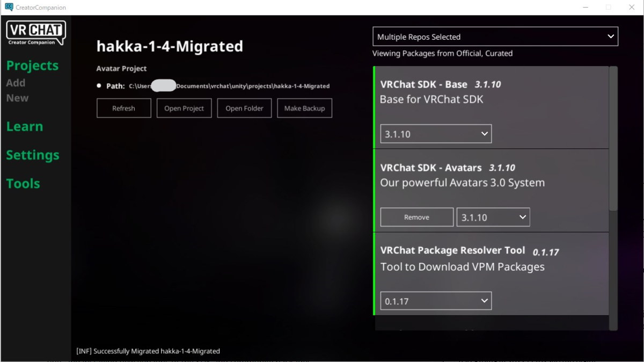Open the Multiple Repos Selected dropdown
Image resolution: width=644 pixels, height=362 pixels.
[495, 36]
